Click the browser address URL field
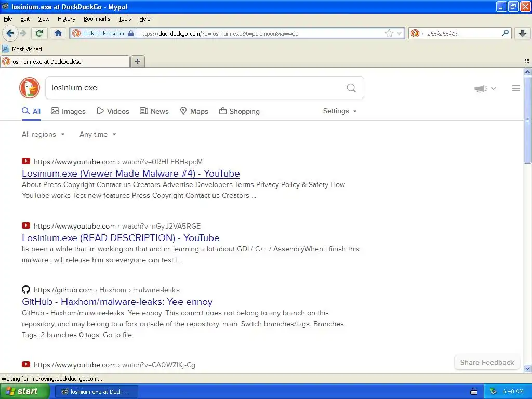Viewport: 532px width, 399px height. pos(260,33)
